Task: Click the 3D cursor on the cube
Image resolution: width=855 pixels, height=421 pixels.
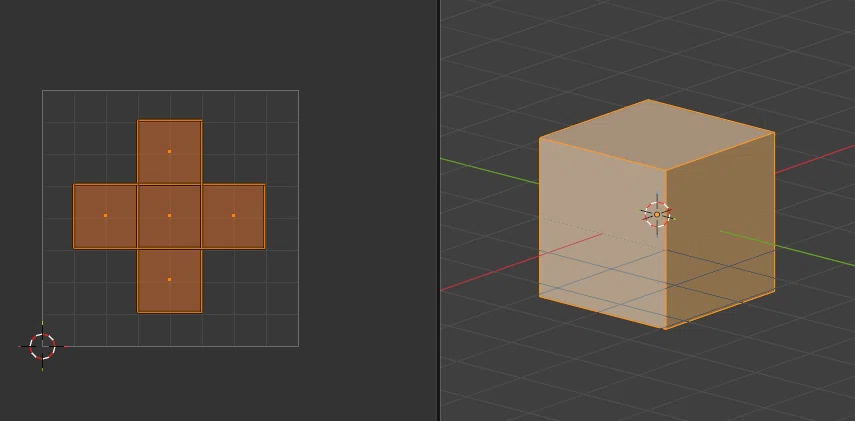Action: click(657, 215)
